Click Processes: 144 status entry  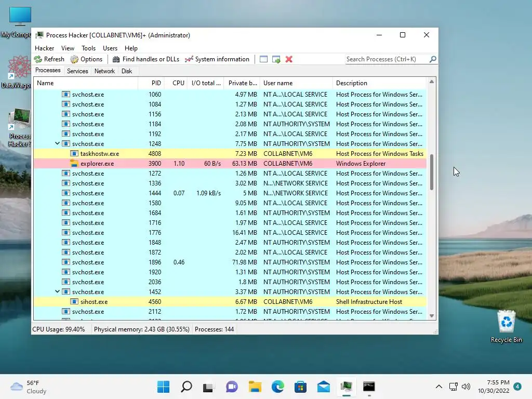click(x=214, y=329)
